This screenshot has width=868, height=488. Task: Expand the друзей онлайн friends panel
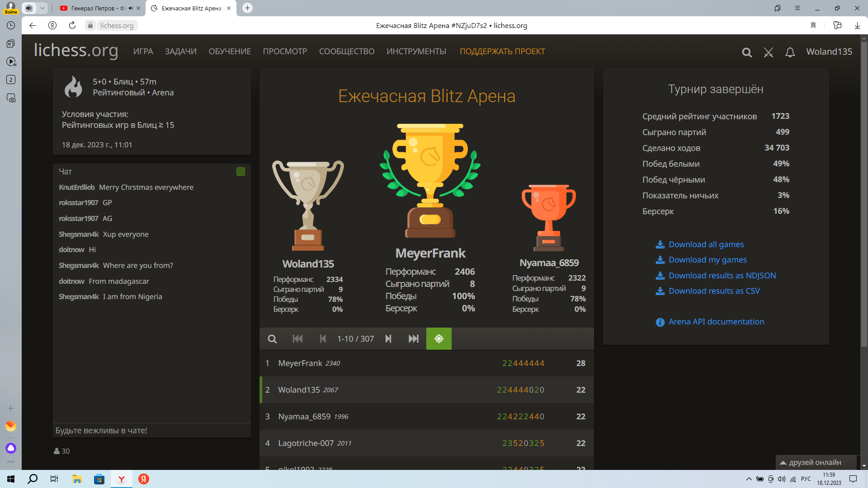tap(816, 462)
